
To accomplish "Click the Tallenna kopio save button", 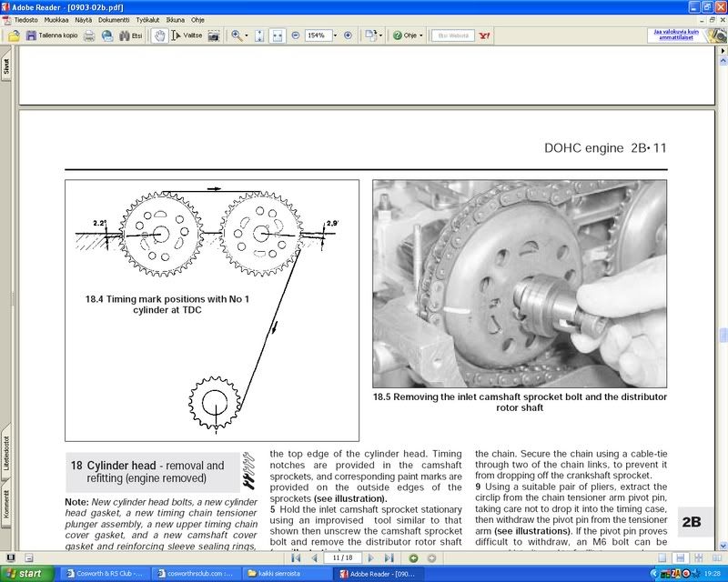I will 52,35.
